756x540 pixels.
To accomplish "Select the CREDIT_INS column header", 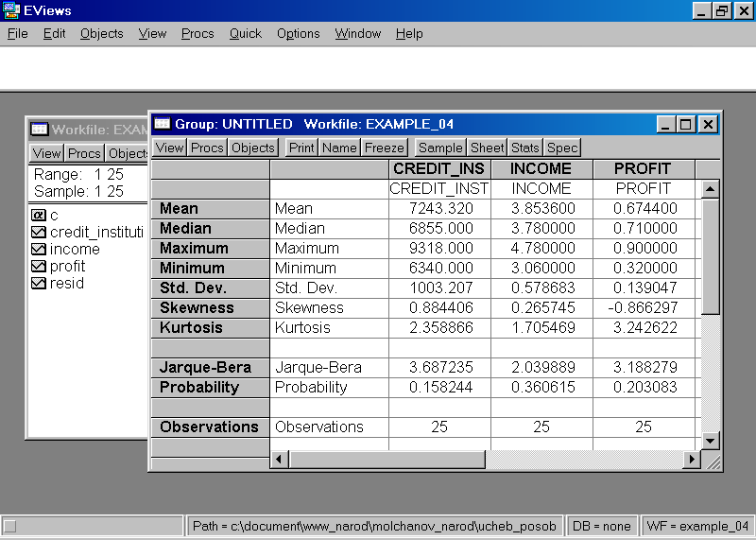I will tap(438, 169).
